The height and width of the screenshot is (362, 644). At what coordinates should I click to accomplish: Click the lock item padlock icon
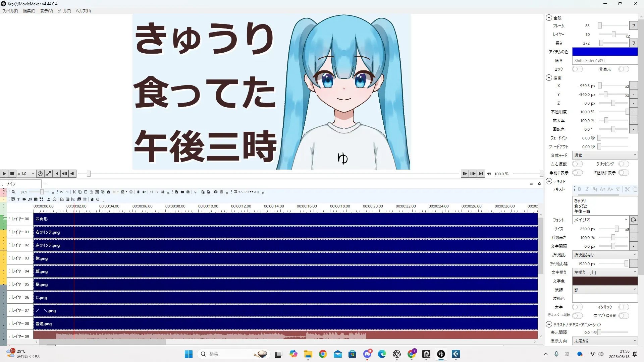[108, 192]
